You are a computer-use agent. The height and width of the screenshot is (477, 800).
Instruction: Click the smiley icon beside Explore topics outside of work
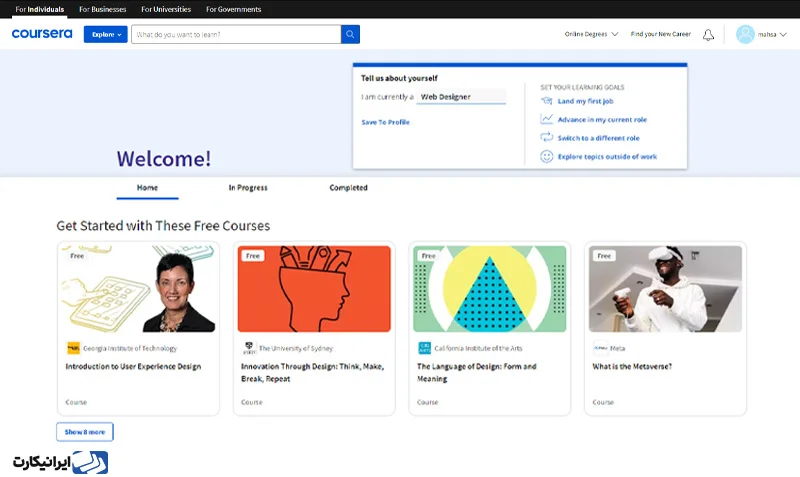point(546,156)
